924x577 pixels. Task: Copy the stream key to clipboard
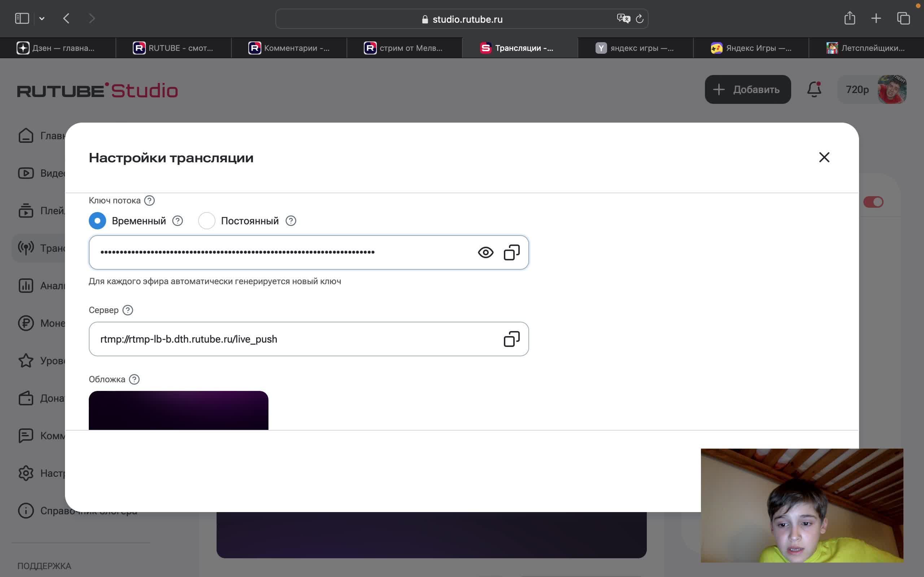(x=511, y=253)
